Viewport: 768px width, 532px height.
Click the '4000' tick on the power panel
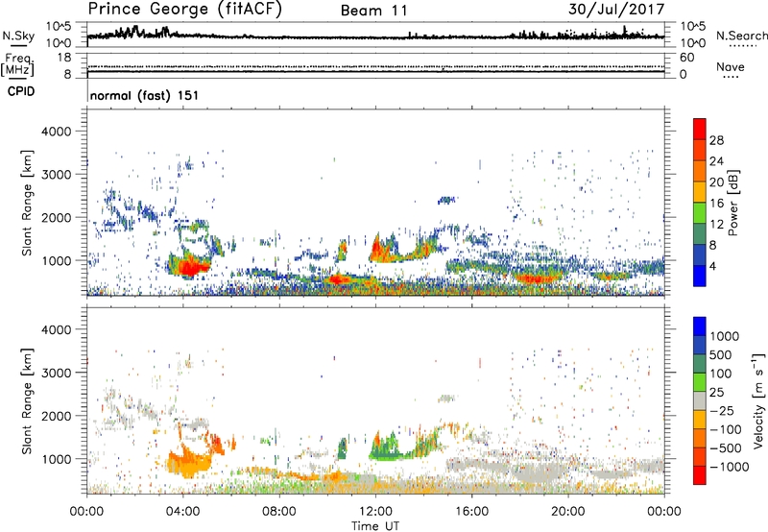56,132
